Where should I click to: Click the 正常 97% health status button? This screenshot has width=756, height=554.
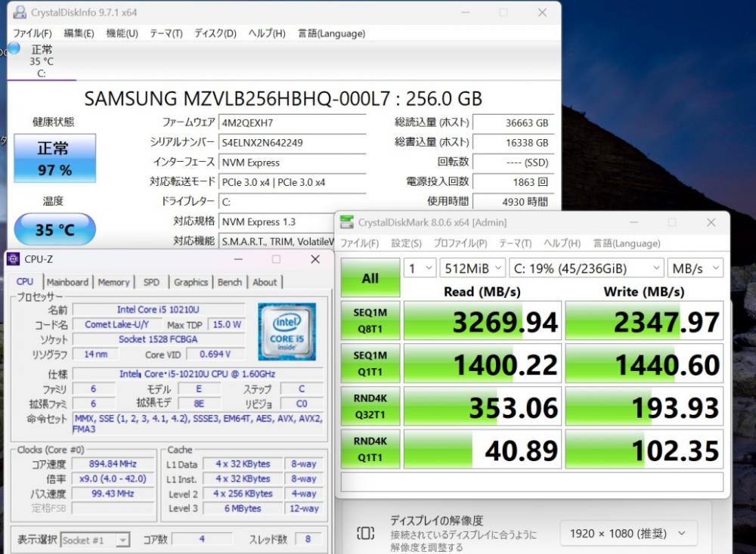coord(54,158)
